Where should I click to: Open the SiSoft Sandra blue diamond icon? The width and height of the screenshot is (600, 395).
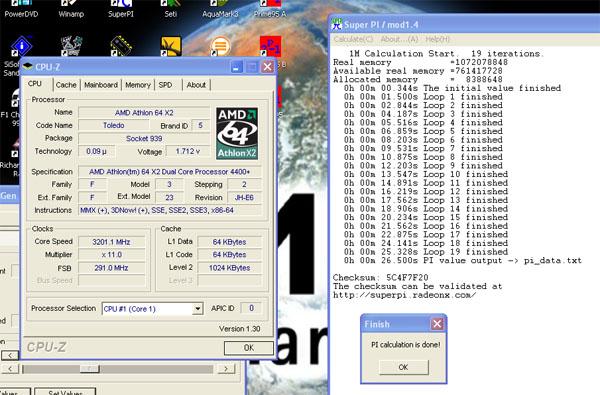point(21,46)
